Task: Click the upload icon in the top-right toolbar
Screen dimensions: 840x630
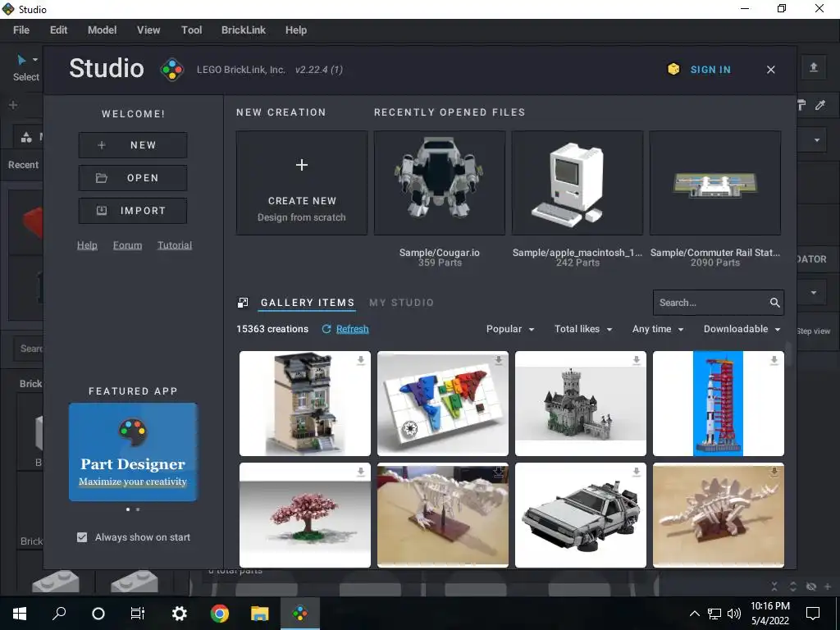Action: (813, 67)
